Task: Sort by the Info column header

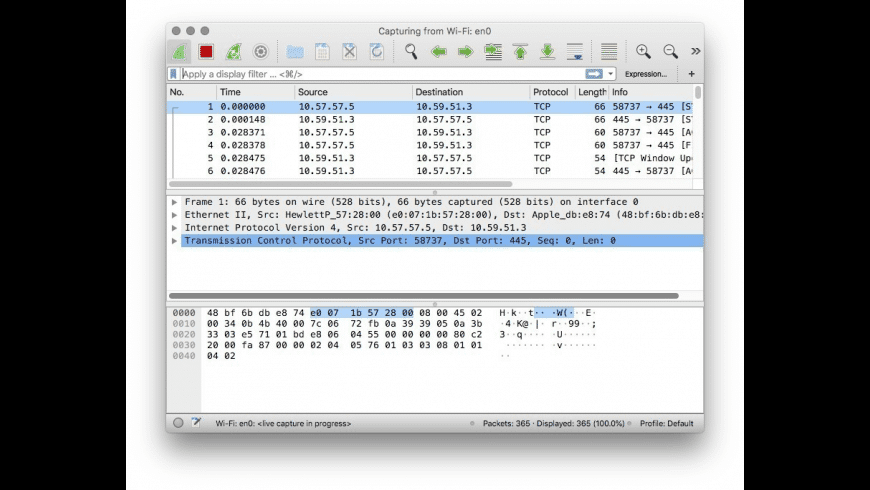Action: click(x=651, y=92)
